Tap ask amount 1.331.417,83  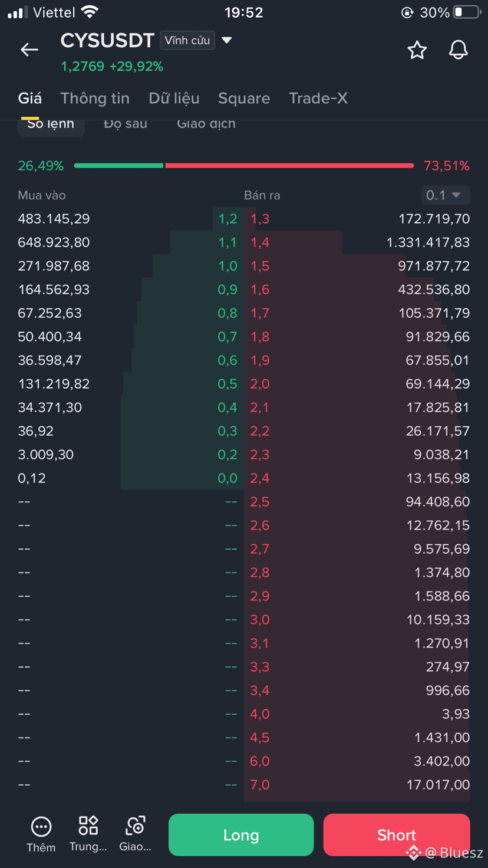coord(428,242)
